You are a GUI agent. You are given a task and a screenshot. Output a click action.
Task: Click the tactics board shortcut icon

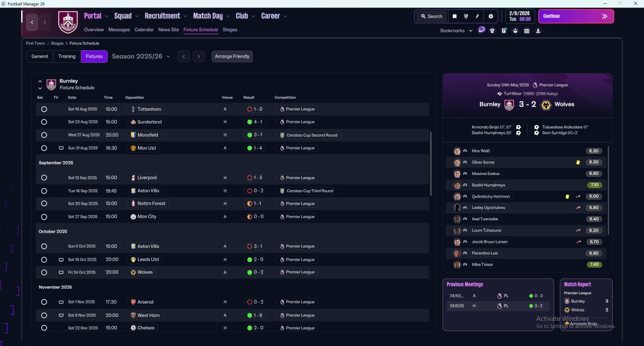coord(504,31)
